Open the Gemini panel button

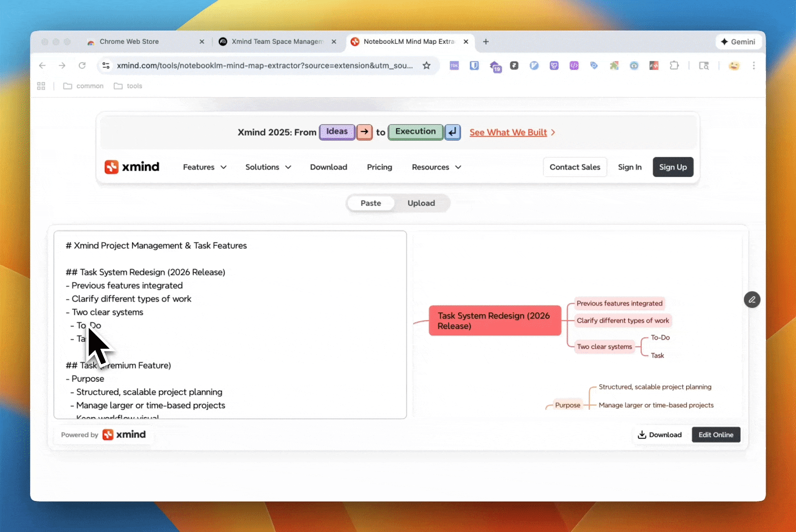(x=737, y=42)
